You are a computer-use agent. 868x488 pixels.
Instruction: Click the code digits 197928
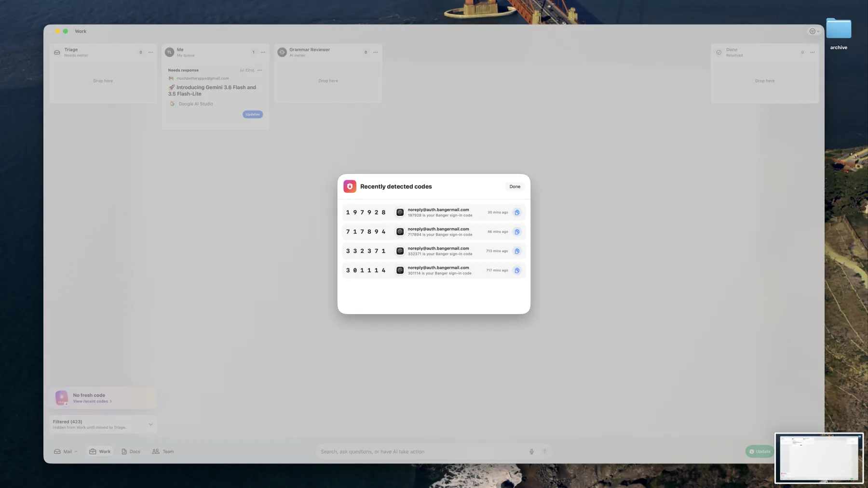366,212
